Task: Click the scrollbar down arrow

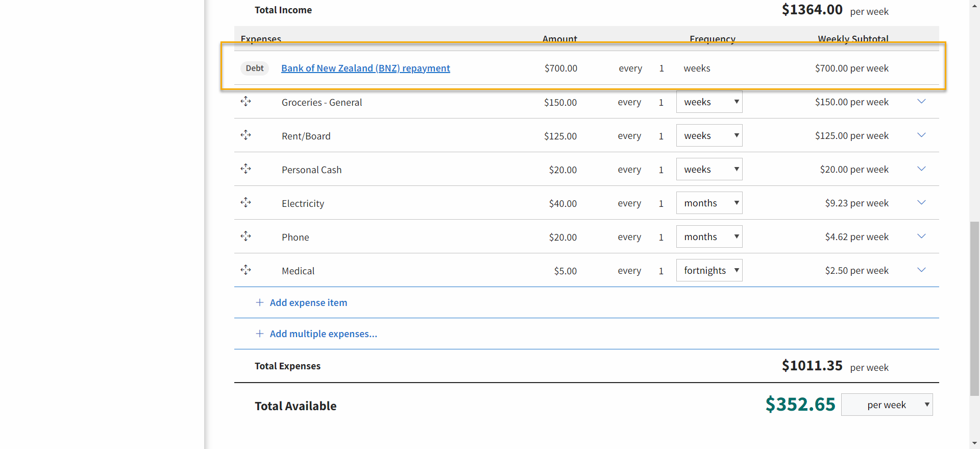Action: (x=975, y=443)
